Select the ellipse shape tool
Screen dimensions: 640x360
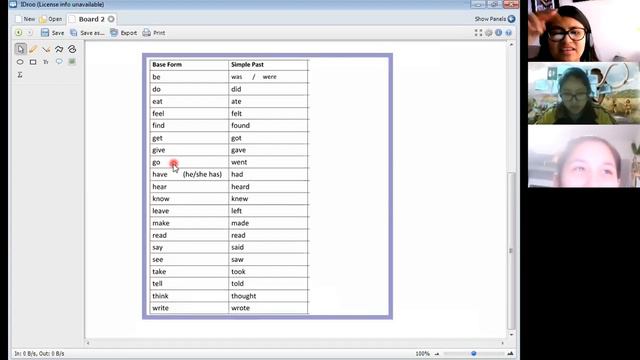20,62
